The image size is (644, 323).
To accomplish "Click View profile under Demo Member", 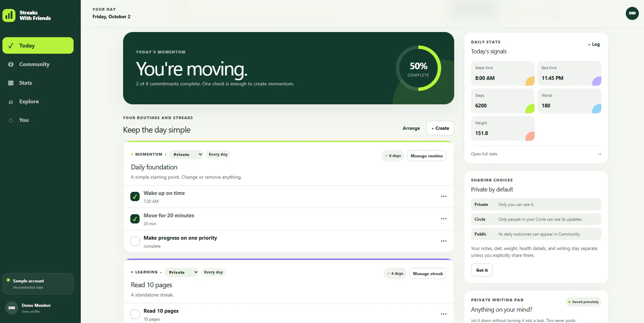I will coord(31,312).
